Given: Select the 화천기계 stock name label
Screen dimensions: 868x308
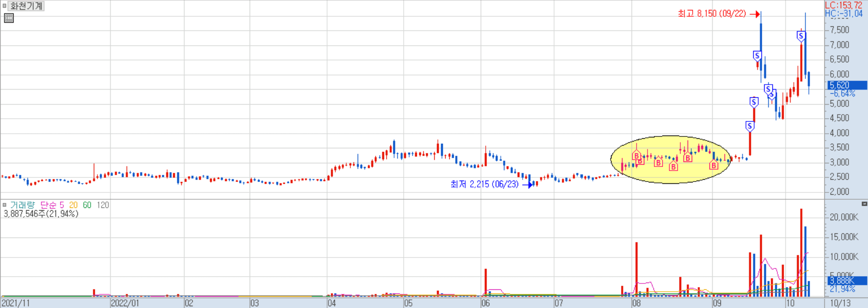Looking at the screenshot, I should coord(26,6).
